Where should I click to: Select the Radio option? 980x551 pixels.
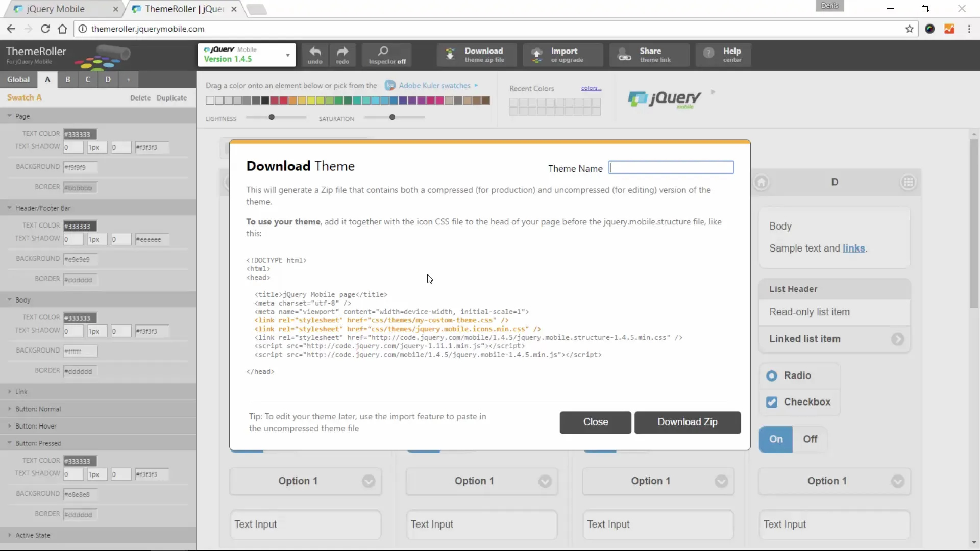pos(799,375)
